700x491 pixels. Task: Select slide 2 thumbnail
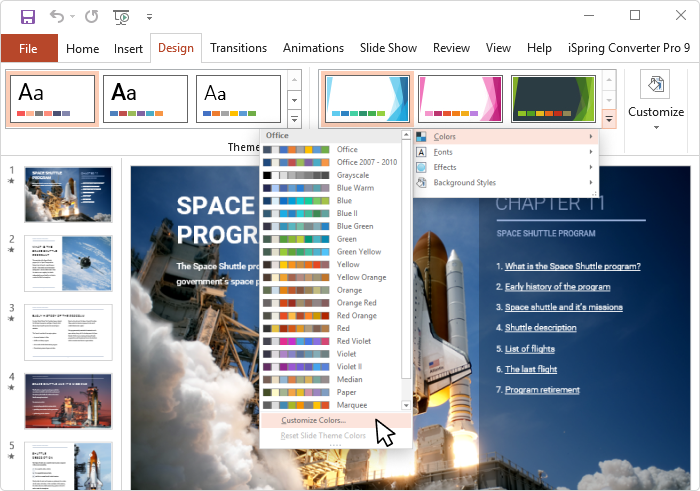[x=68, y=263]
